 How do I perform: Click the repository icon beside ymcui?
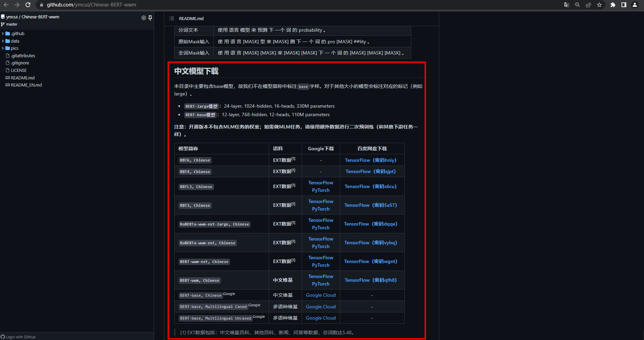[x=3, y=17]
